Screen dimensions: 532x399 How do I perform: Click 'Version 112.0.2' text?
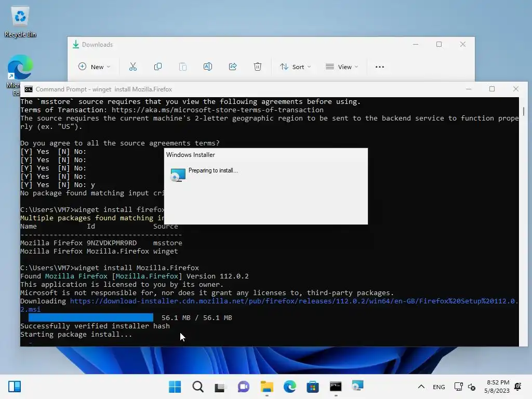[x=218, y=276]
